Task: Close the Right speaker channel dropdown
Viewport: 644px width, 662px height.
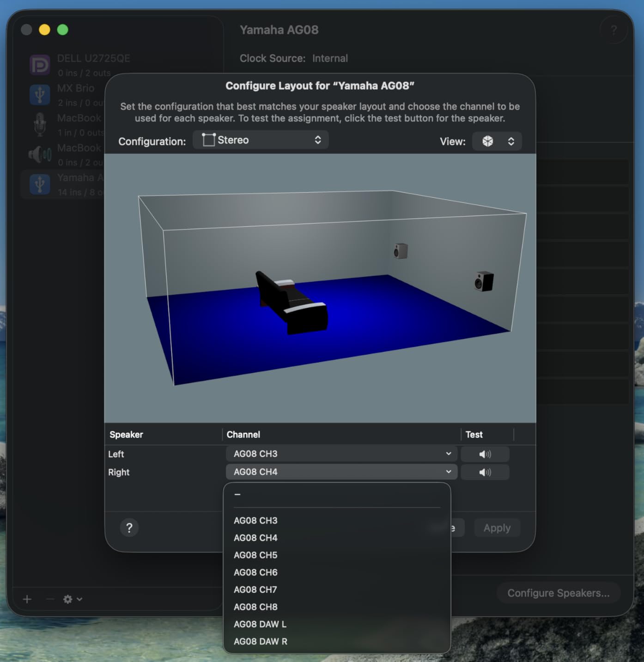Action: (x=341, y=472)
